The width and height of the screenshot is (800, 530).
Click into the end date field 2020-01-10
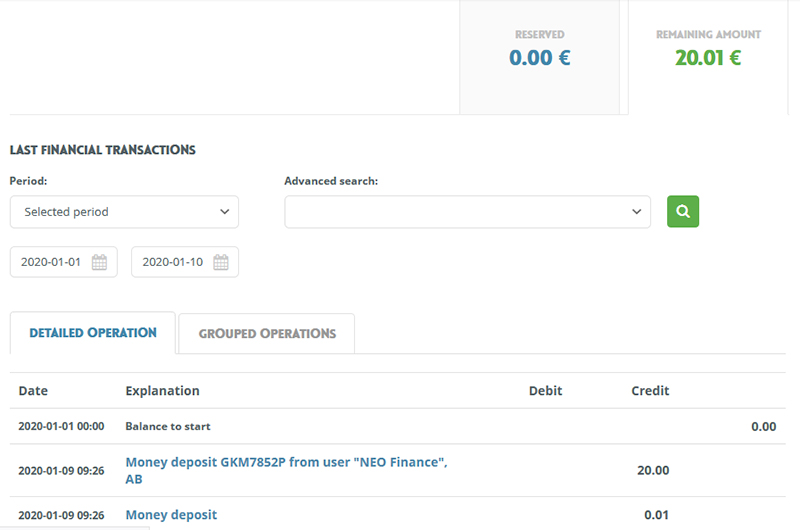185,262
